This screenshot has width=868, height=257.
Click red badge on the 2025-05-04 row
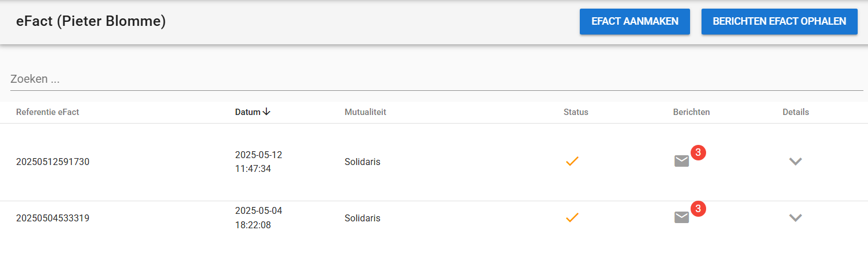click(697, 209)
